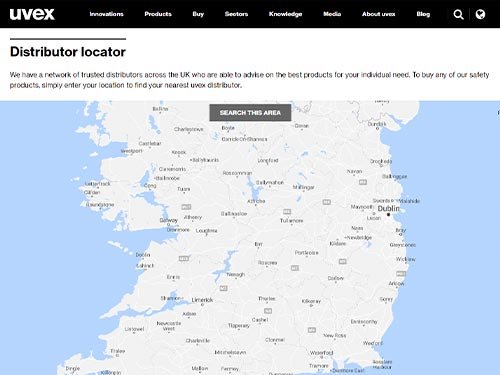Open the Sectors menu
The width and height of the screenshot is (500, 375).
pos(236,14)
